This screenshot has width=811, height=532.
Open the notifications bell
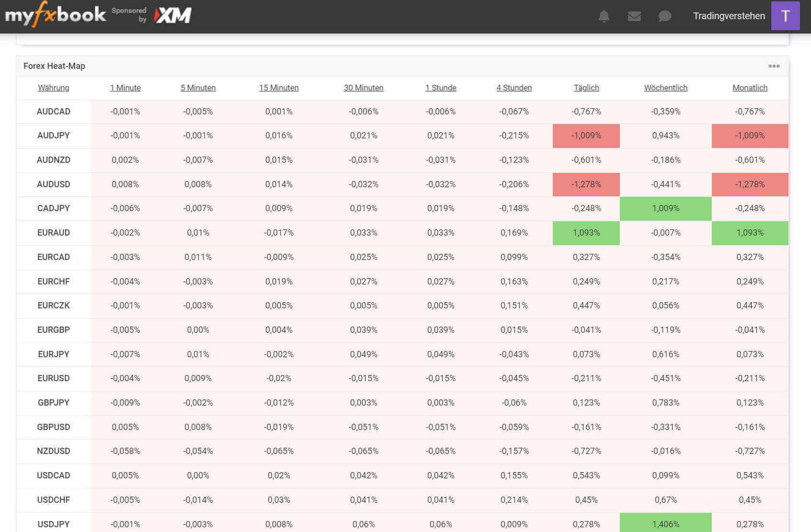tap(604, 16)
